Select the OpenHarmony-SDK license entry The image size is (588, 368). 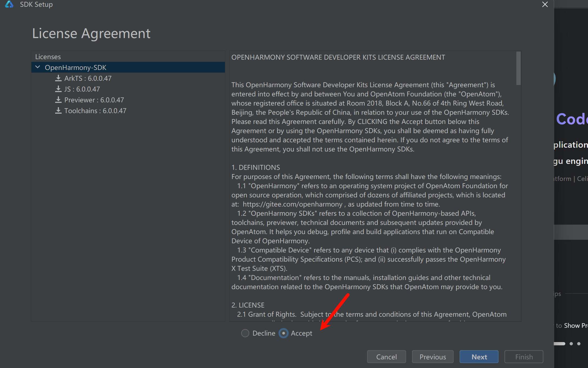click(x=75, y=67)
